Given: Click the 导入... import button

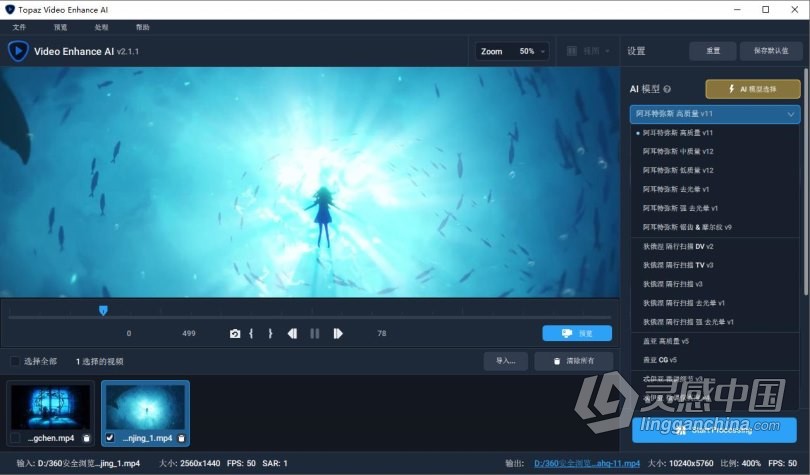Looking at the screenshot, I should click(x=506, y=361).
